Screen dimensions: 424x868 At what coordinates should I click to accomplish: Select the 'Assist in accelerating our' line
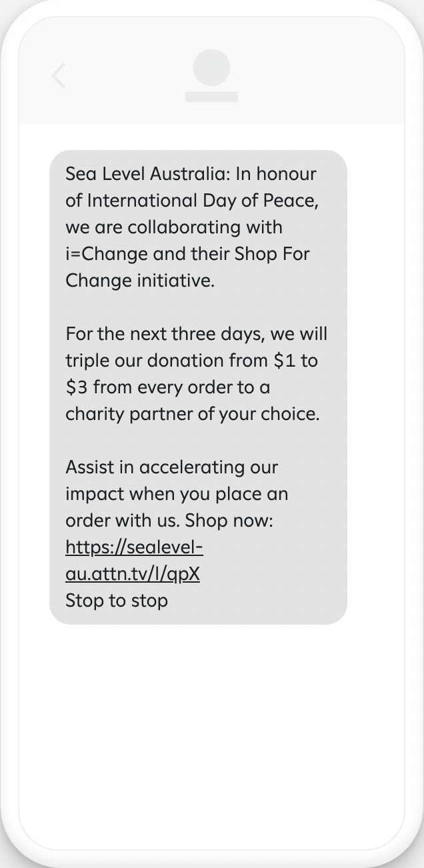(x=172, y=467)
